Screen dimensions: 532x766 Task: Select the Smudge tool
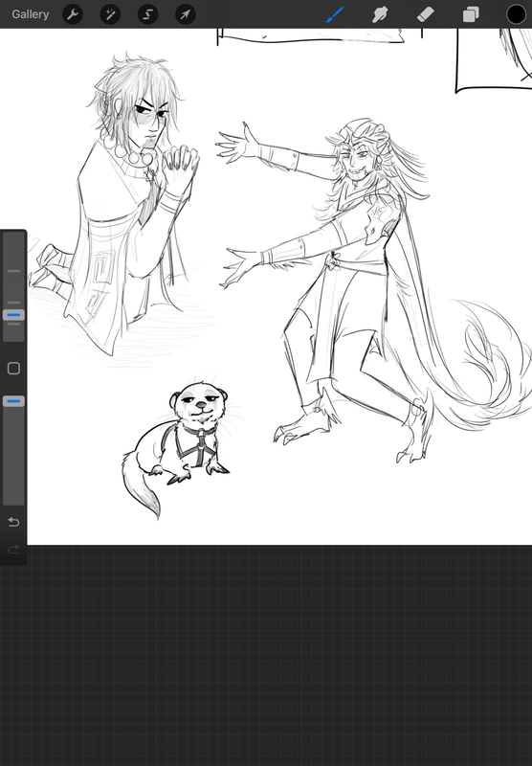click(x=380, y=14)
